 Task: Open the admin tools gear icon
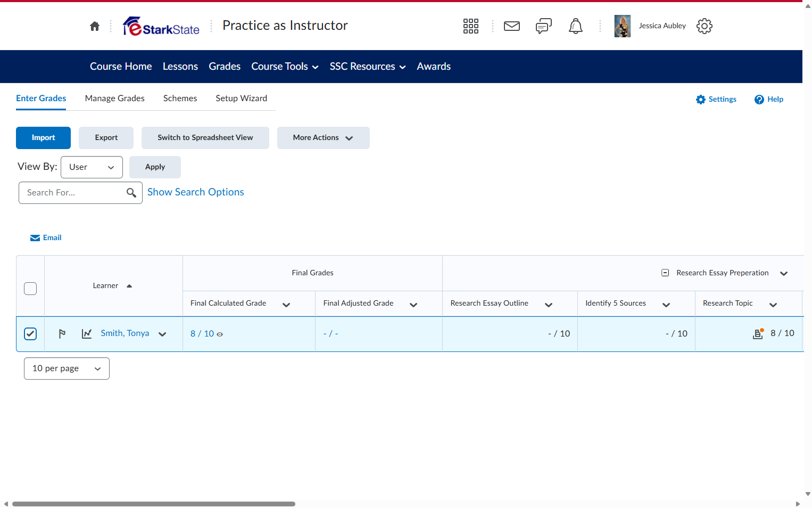(x=705, y=26)
